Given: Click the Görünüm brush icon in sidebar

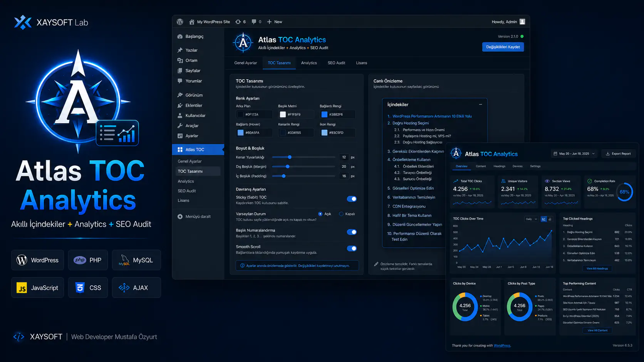Looking at the screenshot, I should pos(180,95).
